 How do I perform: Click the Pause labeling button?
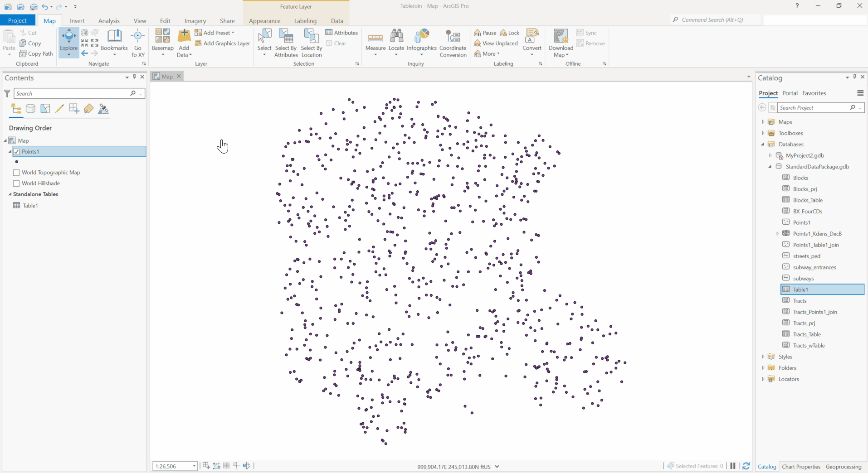coord(485,33)
